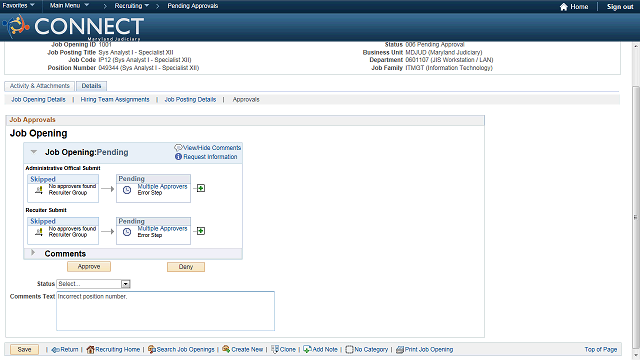Open Multiple Approvers link in Recruiter Submit row
The height and width of the screenshot is (360, 640).
pos(162,229)
